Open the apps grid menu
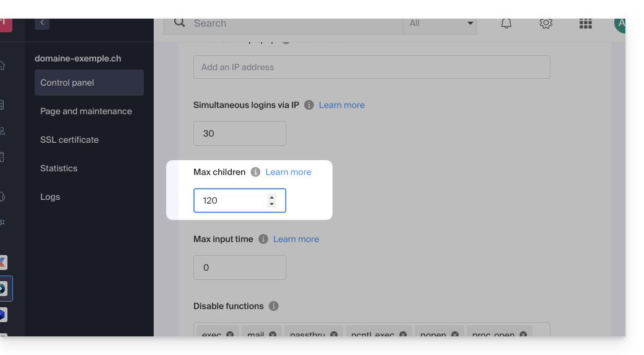This screenshot has height=355, width=644. pyautogui.click(x=585, y=24)
